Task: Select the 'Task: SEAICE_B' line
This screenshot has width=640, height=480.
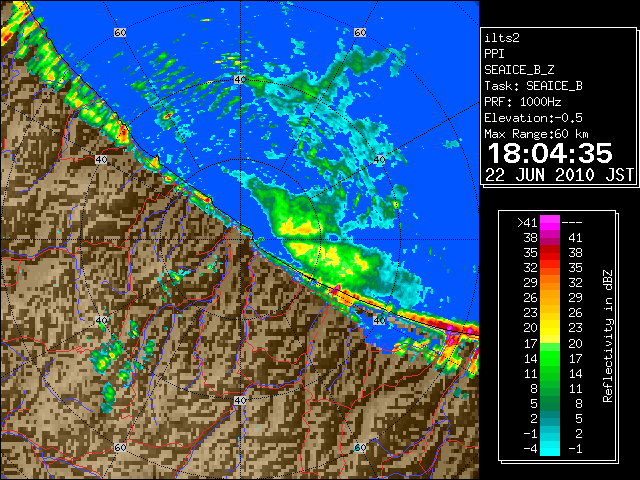Action: click(533, 86)
